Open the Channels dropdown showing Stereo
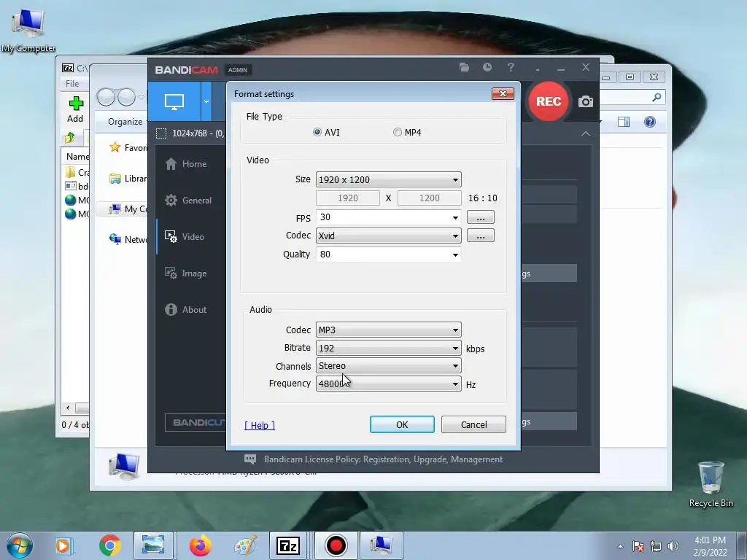Image resolution: width=747 pixels, height=560 pixels. pyautogui.click(x=388, y=366)
